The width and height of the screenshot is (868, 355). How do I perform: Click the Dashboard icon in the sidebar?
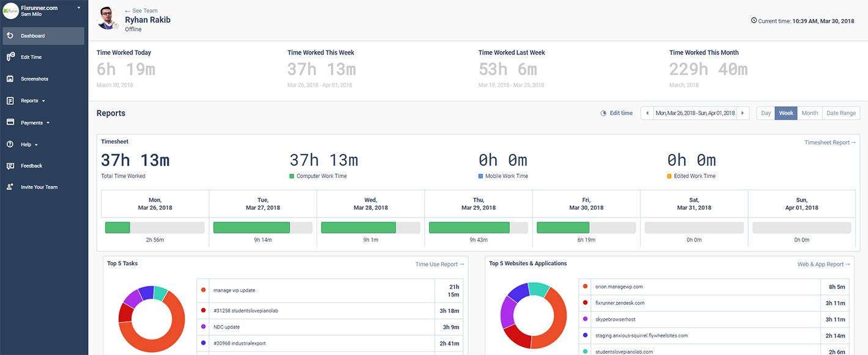pos(10,36)
